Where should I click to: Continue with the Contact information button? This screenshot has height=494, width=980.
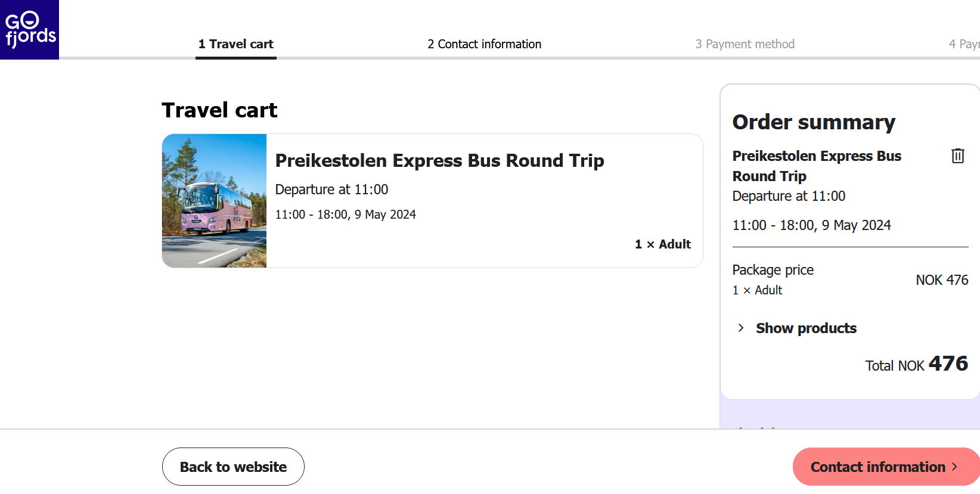pyautogui.click(x=877, y=467)
